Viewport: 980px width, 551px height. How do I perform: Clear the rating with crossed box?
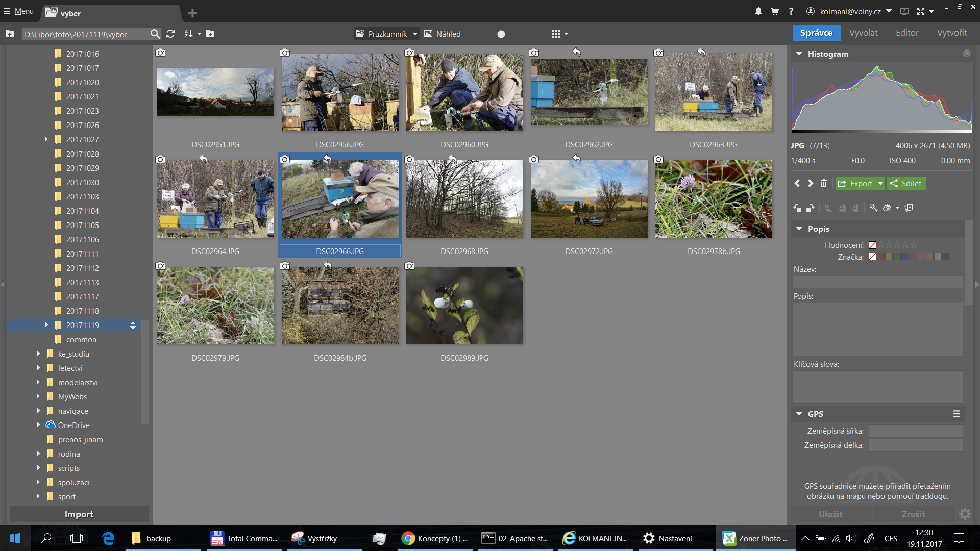click(872, 245)
